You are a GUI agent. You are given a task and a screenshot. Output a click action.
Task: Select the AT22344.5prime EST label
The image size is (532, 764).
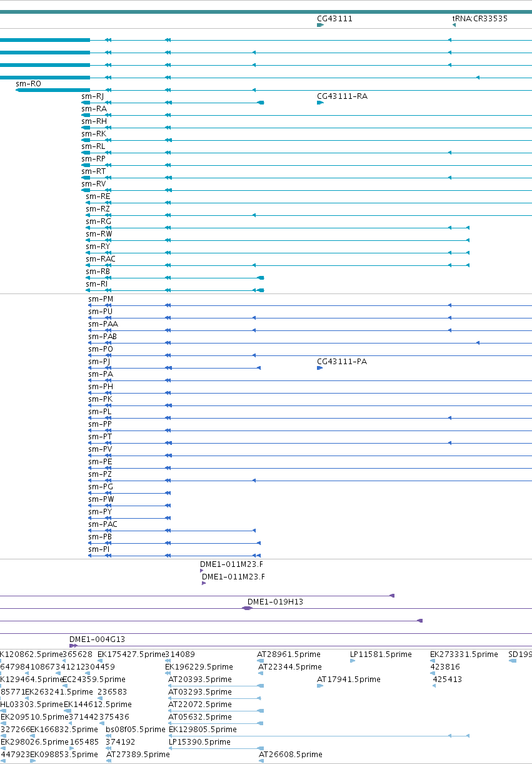coord(290,667)
